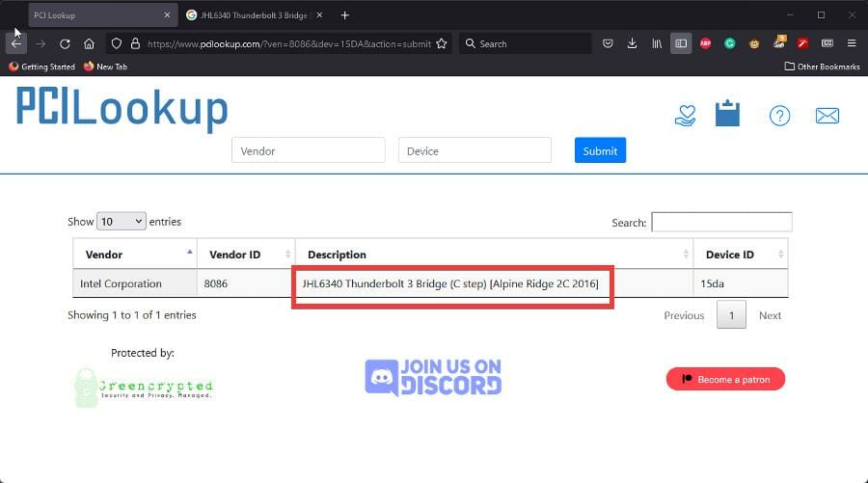This screenshot has height=483, width=868.
Task: Open the grey extension icon before menu
Action: click(827, 43)
